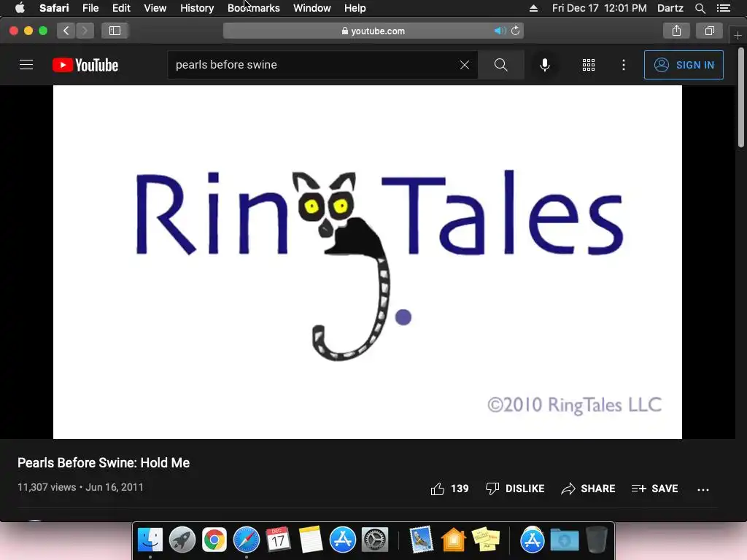Screen dimensions: 747x560
Task: Open the Help menu
Action: [x=355, y=8]
